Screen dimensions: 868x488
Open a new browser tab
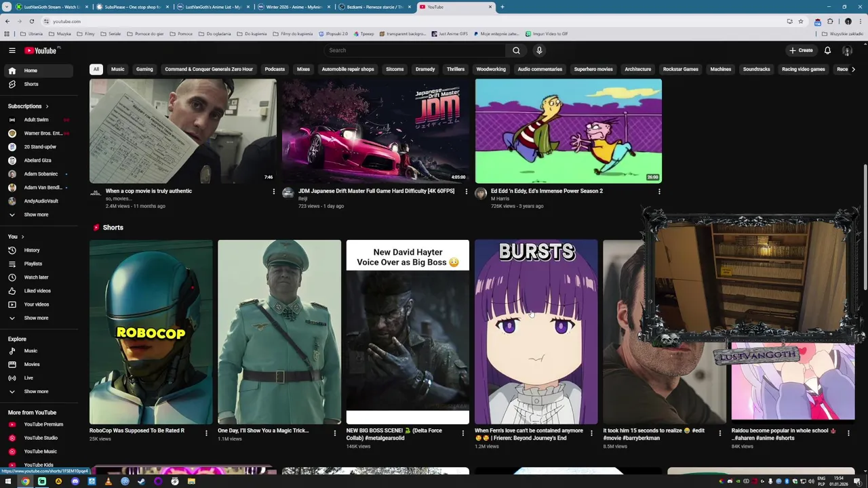pos(502,7)
